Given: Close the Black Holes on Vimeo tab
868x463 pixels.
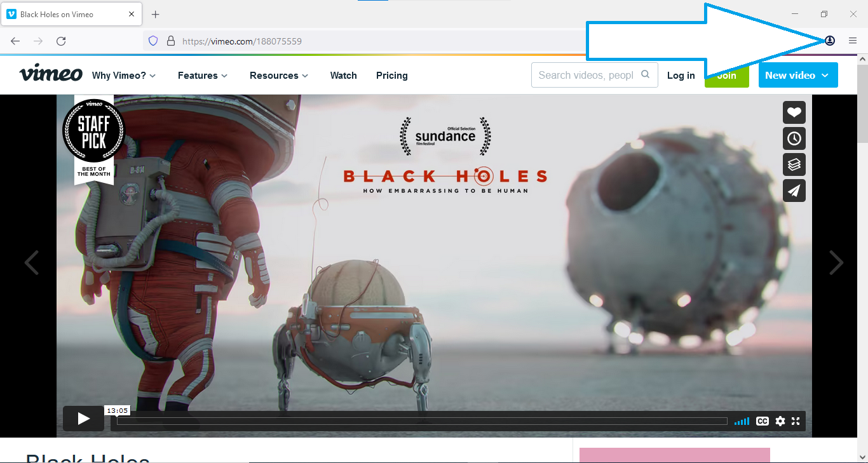Looking at the screenshot, I should click(x=133, y=14).
